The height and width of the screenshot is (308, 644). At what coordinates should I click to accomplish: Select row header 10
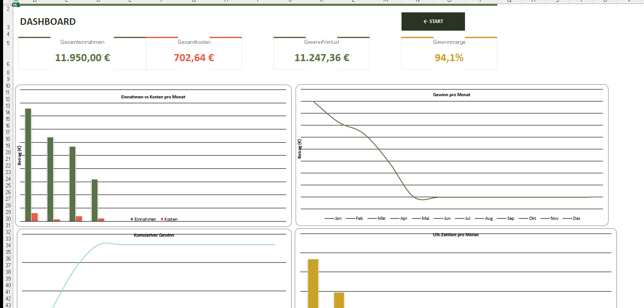(8, 86)
